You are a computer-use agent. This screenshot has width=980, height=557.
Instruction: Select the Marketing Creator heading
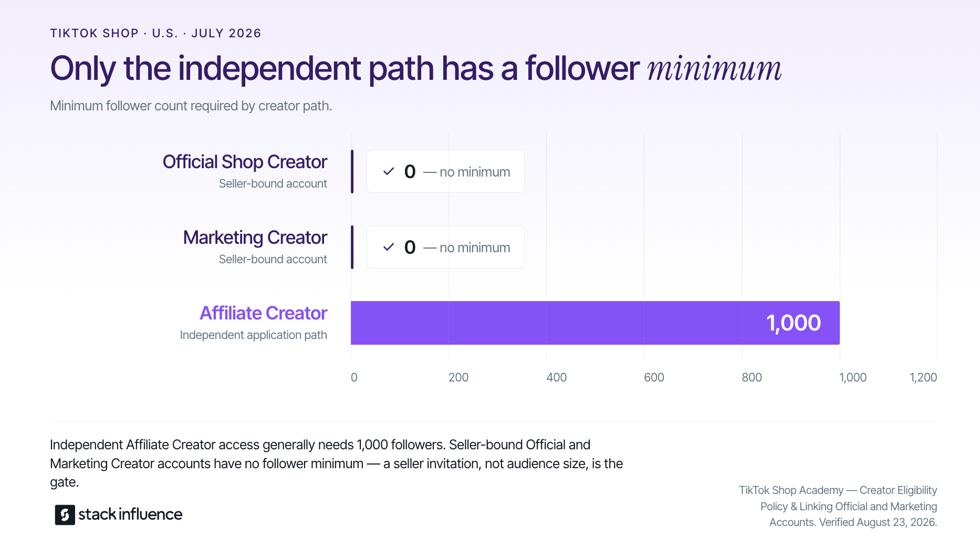coord(255,238)
